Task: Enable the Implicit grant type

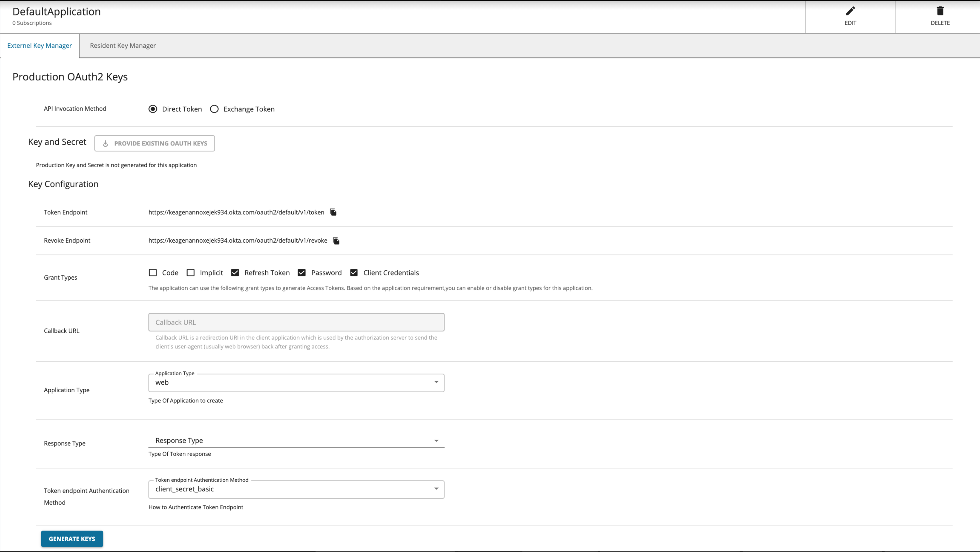Action: point(191,273)
